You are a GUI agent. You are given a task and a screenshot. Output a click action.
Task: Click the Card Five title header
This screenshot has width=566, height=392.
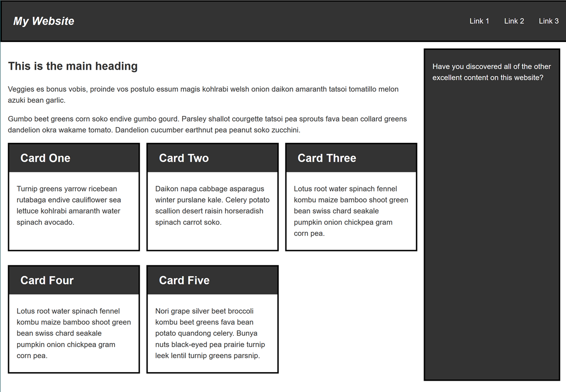184,281
